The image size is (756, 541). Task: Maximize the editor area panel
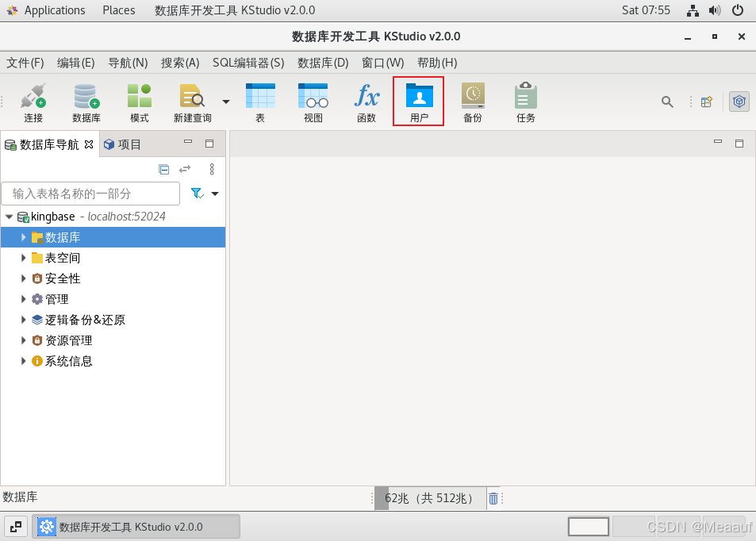click(x=739, y=144)
